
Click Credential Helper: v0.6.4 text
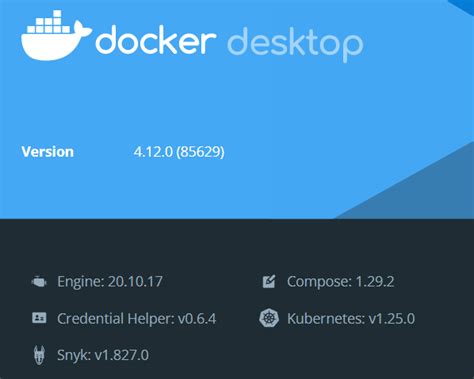click(137, 318)
